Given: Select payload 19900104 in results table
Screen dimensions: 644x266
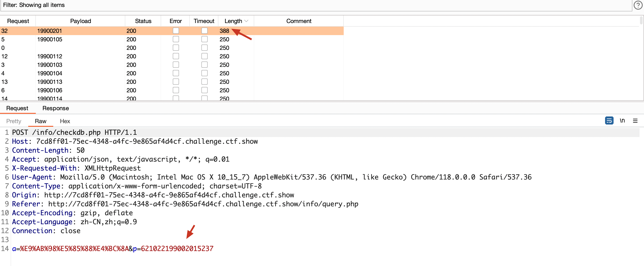Looking at the screenshot, I should [49, 73].
